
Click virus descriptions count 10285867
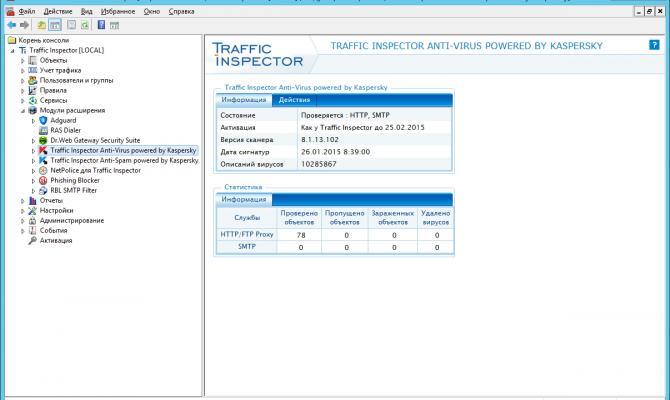point(319,164)
